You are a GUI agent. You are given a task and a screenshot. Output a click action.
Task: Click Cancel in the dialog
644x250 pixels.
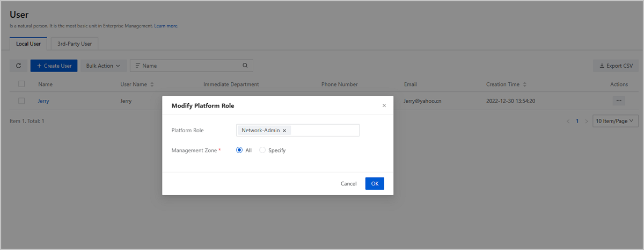tap(348, 184)
